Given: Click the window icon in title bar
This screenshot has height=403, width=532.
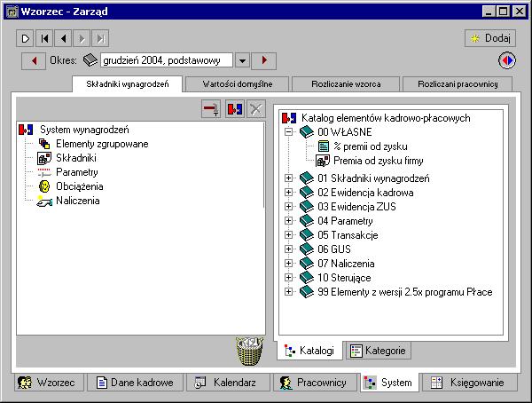Looking at the screenshot, I should 12,12.
